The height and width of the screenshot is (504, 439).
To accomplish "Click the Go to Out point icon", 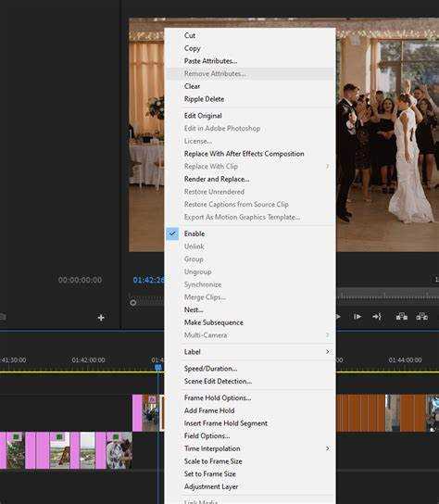I will [377, 317].
